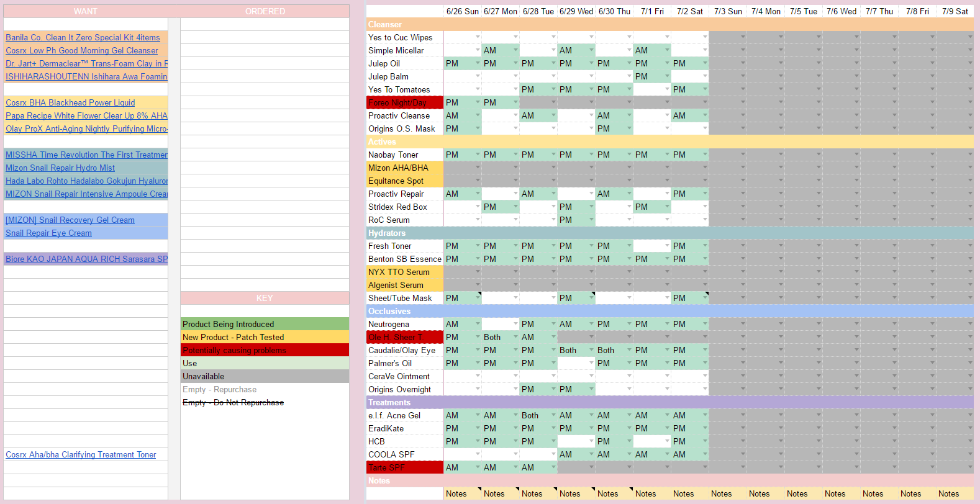
Task: Click Caudalie/Olay Eye 6/30 Both cell
Action: click(614, 350)
